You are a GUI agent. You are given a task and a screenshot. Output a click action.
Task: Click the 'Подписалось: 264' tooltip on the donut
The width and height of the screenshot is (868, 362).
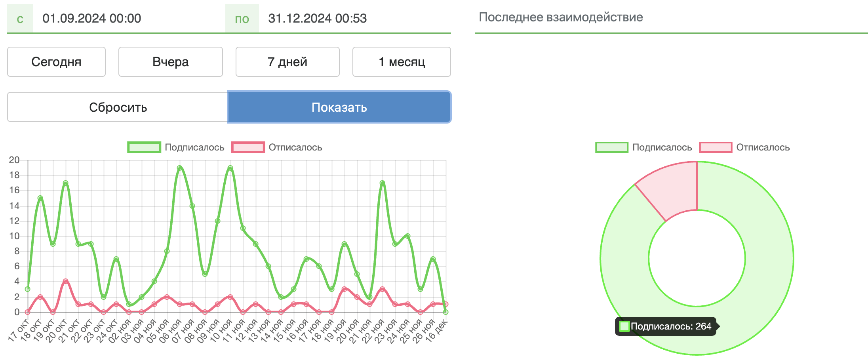pos(667,326)
